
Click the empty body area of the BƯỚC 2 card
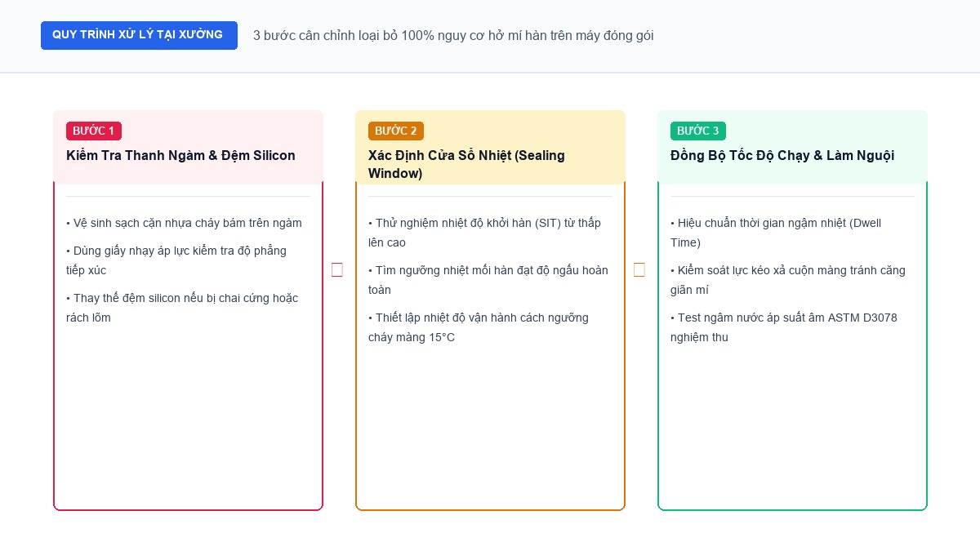490,424
